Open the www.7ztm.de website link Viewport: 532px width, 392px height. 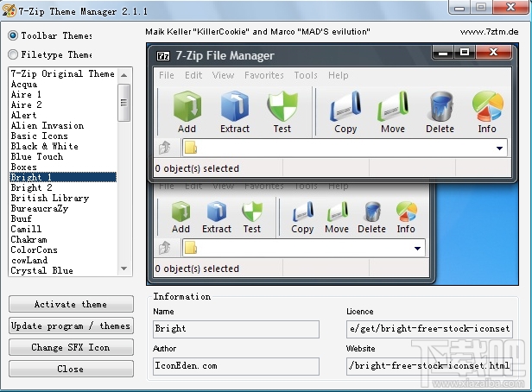click(x=489, y=32)
